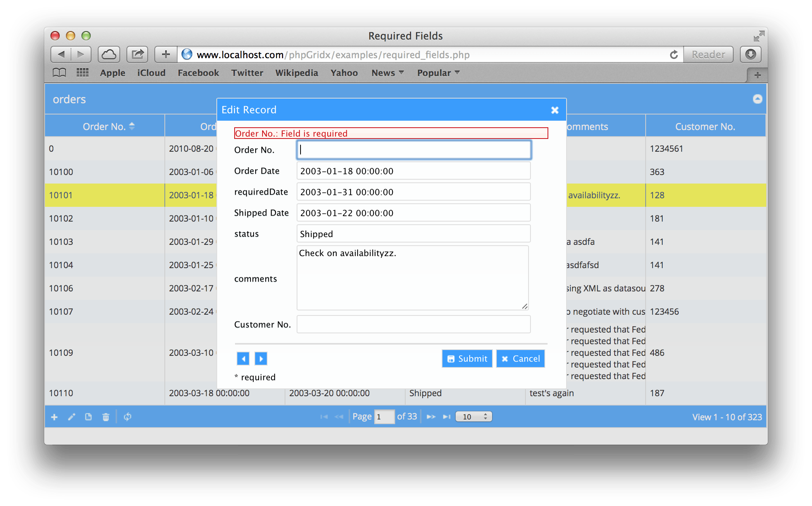
Task: Click the Customer No. column header
Action: [705, 126]
